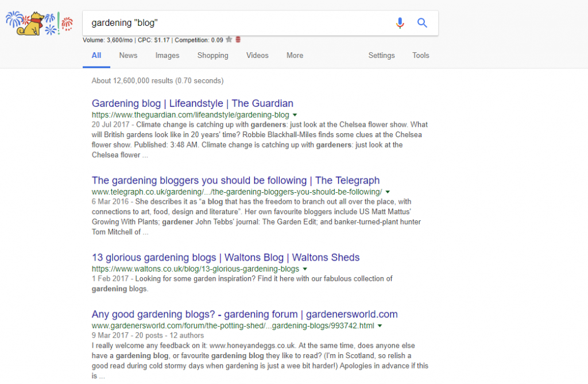Open the search Tools options
Screen dimensions: 588x384
pos(421,56)
